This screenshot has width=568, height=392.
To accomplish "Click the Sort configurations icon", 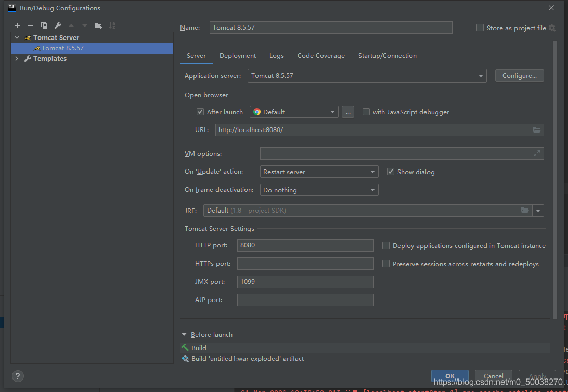I will tap(112, 25).
